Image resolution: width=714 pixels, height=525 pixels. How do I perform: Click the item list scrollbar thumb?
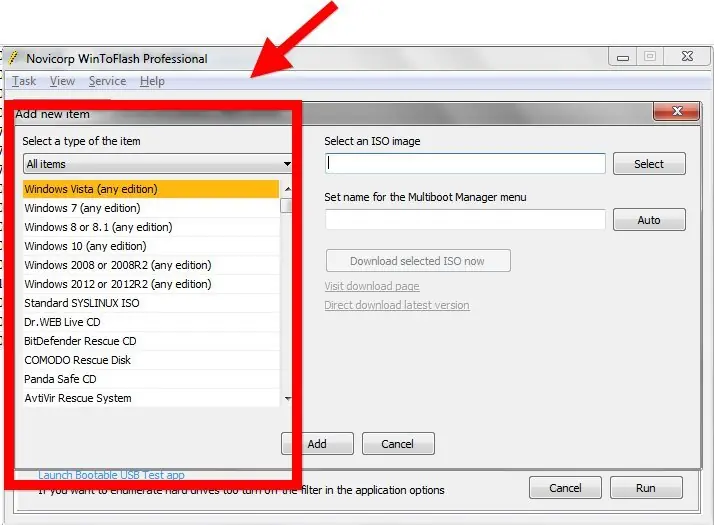[x=286, y=206]
